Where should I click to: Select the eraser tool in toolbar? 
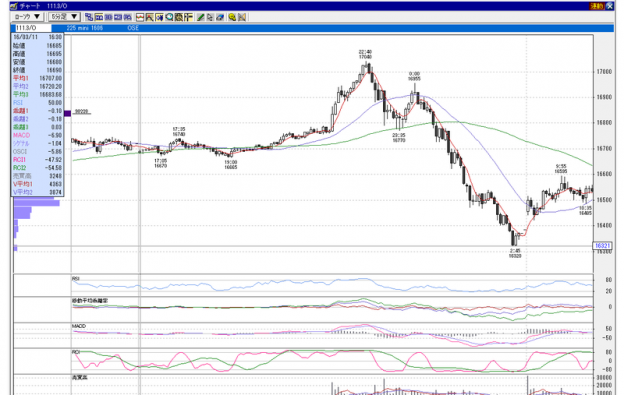pos(220,17)
